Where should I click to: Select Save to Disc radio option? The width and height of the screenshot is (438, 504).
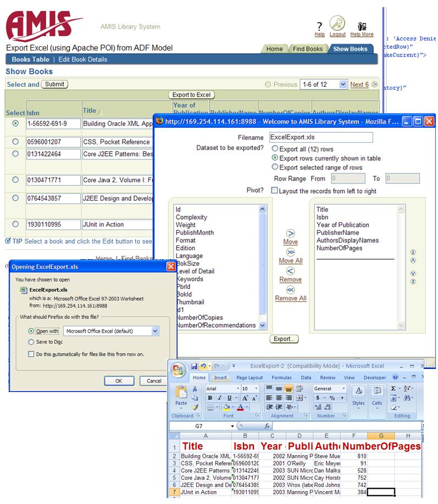(x=31, y=342)
